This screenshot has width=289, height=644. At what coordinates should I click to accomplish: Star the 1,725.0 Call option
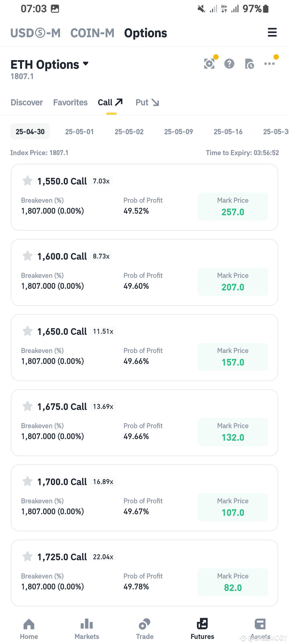pyautogui.click(x=27, y=557)
